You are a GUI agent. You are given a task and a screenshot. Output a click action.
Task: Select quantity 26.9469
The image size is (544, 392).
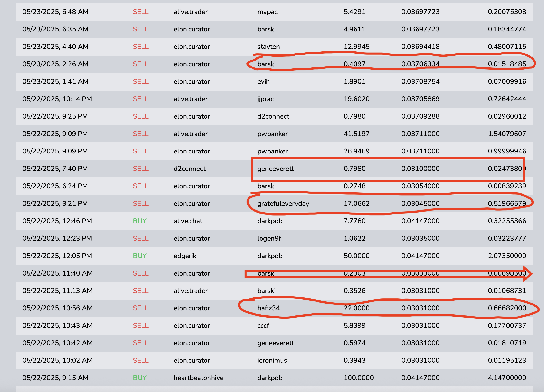pos(356,151)
